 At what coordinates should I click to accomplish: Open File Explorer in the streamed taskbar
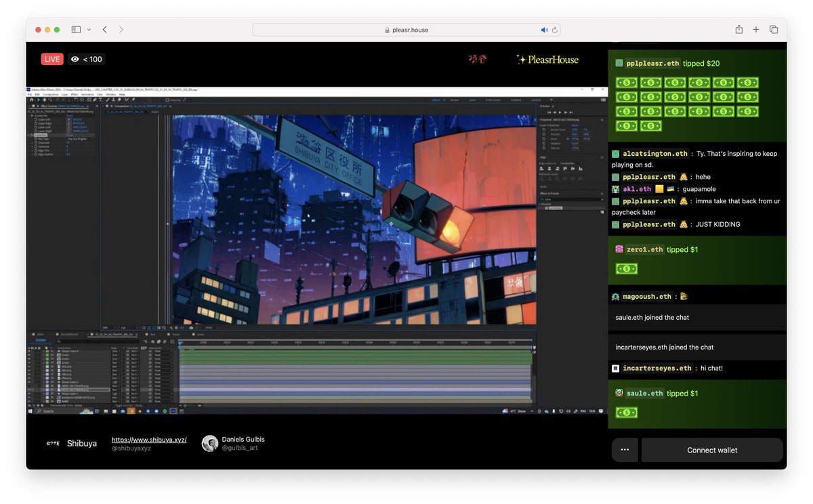coord(106,411)
